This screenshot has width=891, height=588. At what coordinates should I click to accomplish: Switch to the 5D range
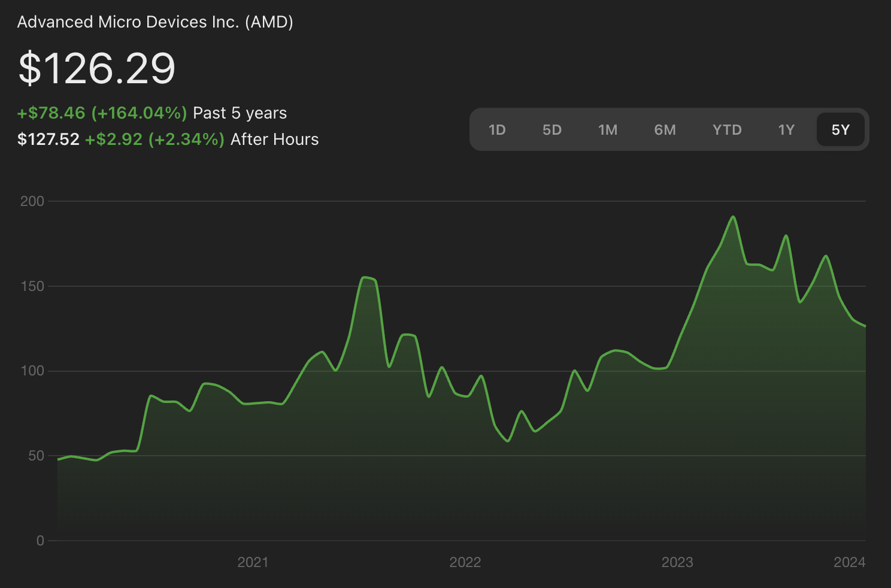(x=552, y=130)
